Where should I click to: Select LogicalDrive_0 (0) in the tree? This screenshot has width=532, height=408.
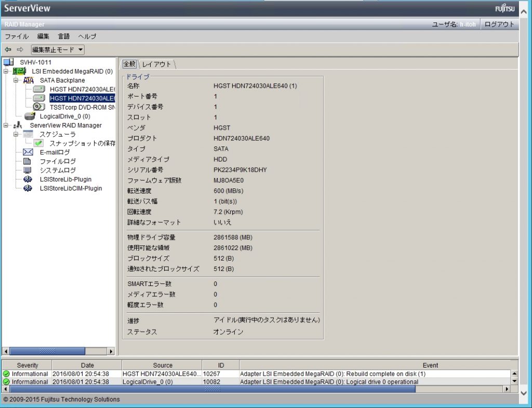(65, 116)
